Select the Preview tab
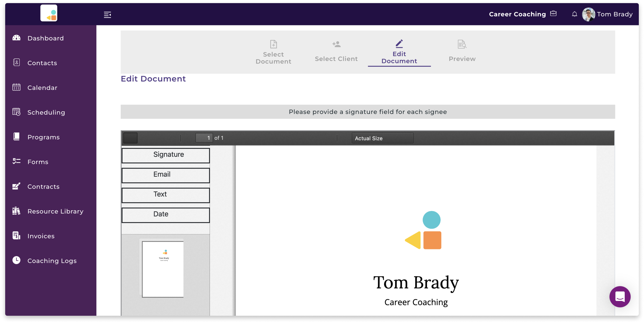This screenshot has width=644, height=323. coord(462,51)
